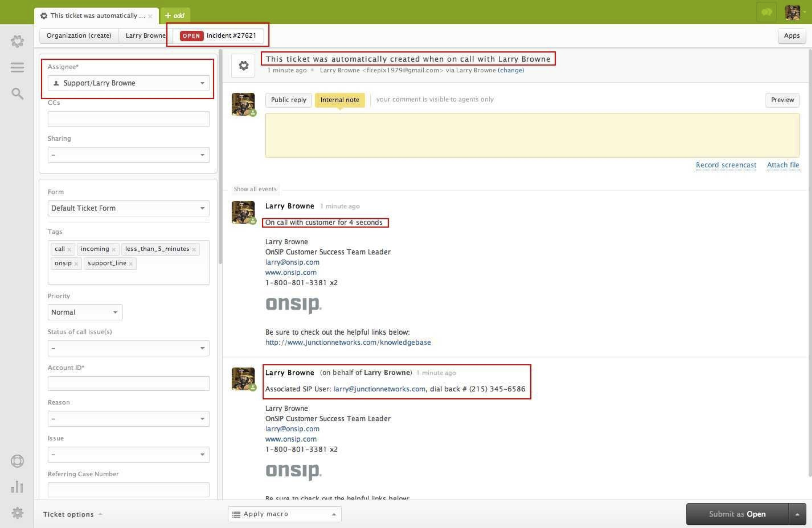Open the Organization (create) breadcrumb

point(79,35)
